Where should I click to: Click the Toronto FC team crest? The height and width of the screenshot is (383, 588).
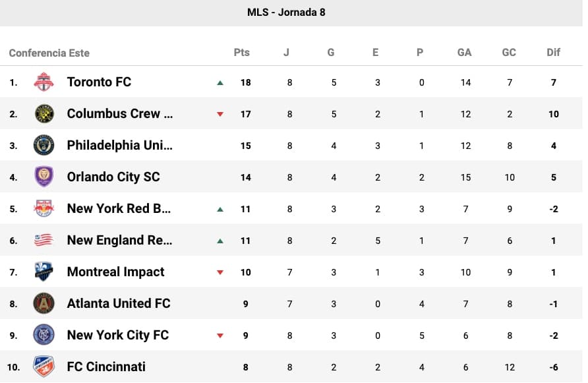tap(44, 82)
